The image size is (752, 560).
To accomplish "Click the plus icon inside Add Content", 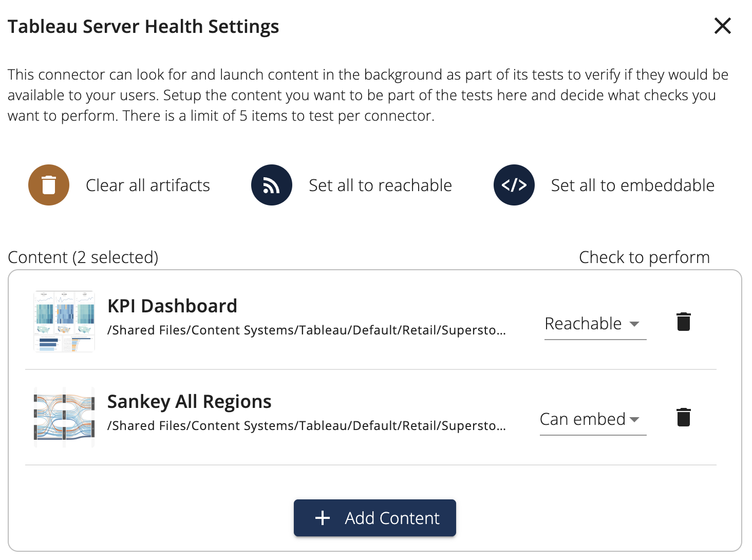I will [323, 518].
